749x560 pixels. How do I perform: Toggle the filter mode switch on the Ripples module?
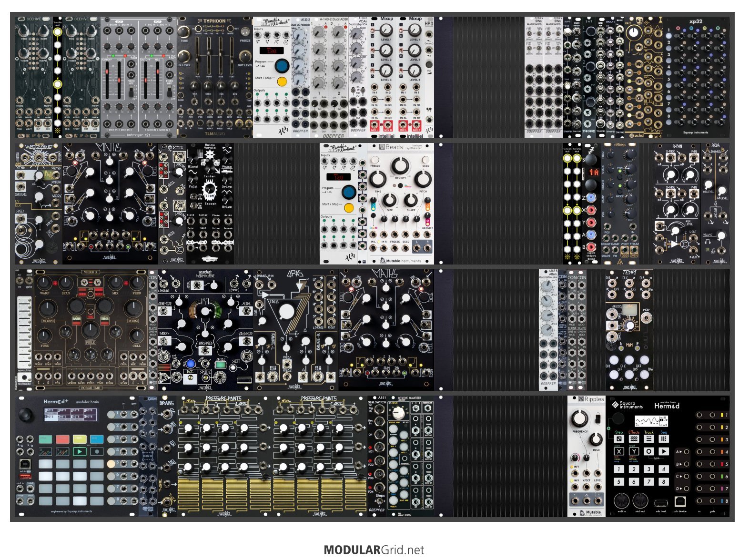(597, 418)
